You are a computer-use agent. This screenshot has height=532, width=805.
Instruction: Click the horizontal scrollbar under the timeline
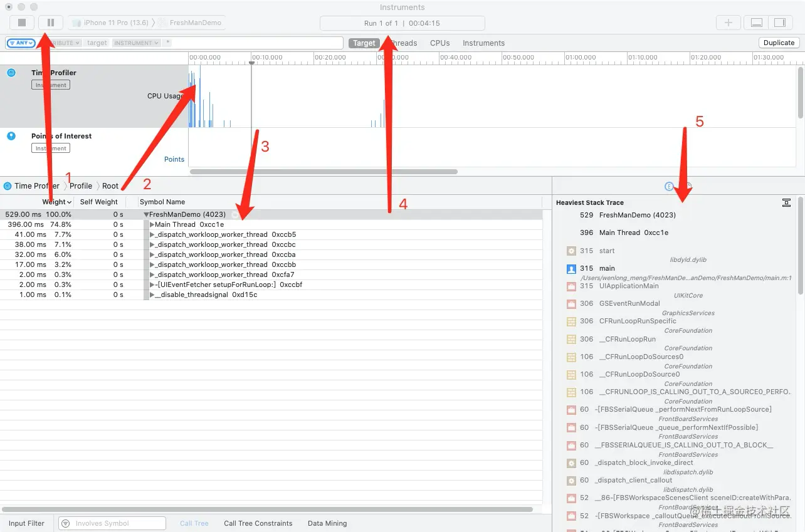point(324,171)
